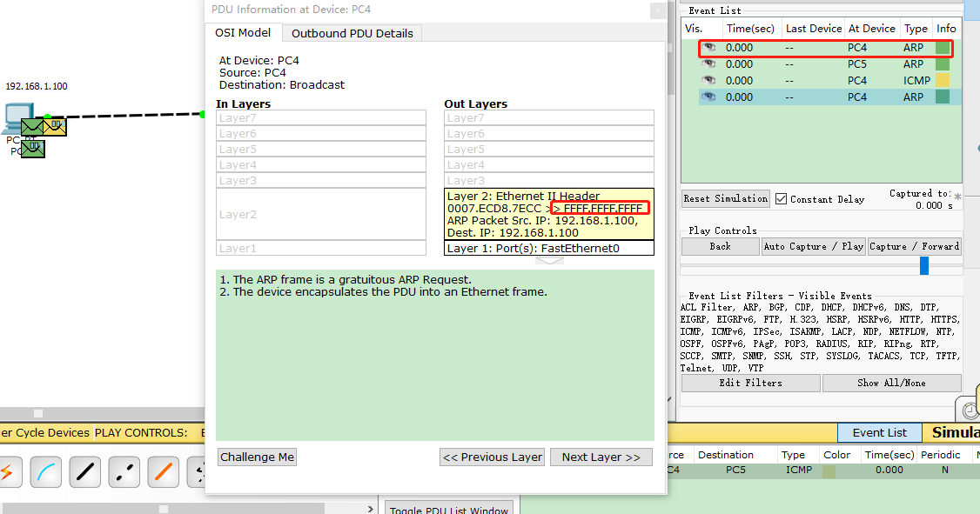Image resolution: width=980 pixels, height=514 pixels.
Task: Pick the dotted black crossover cable
Action: pos(124,472)
